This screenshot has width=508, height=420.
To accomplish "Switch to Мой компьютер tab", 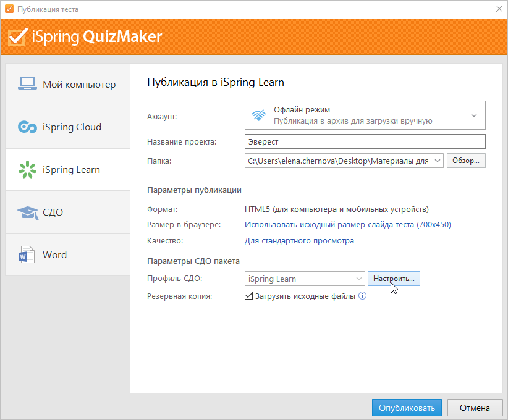I will point(68,85).
